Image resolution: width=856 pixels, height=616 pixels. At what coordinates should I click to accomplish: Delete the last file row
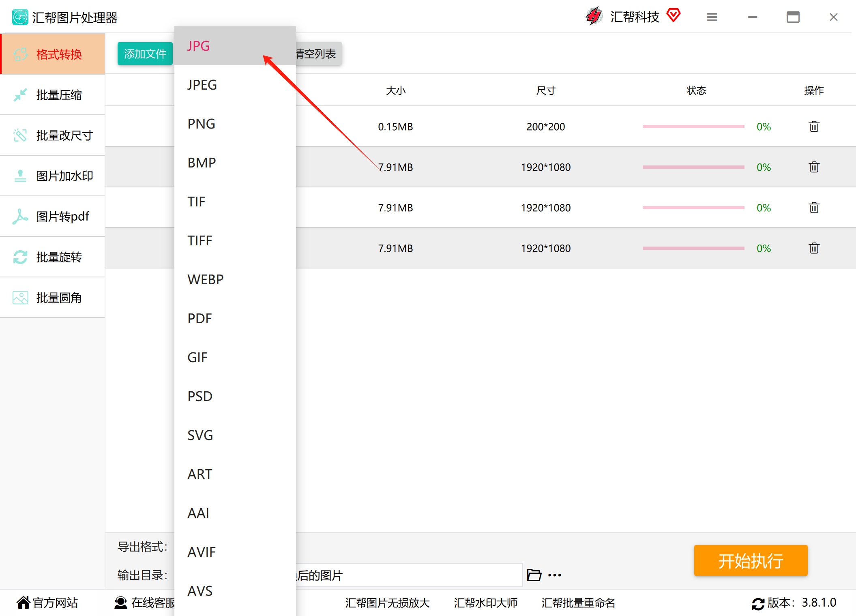point(814,248)
